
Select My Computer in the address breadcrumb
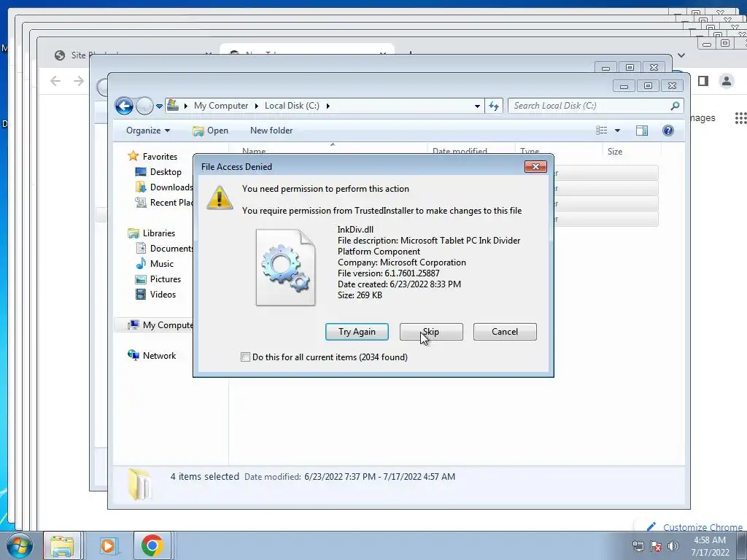click(x=221, y=106)
